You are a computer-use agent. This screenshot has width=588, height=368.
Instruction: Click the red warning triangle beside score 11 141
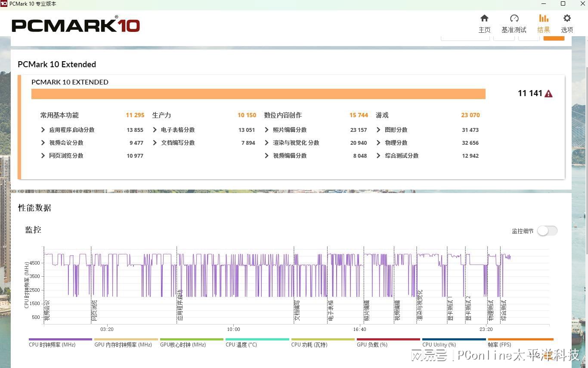point(548,94)
